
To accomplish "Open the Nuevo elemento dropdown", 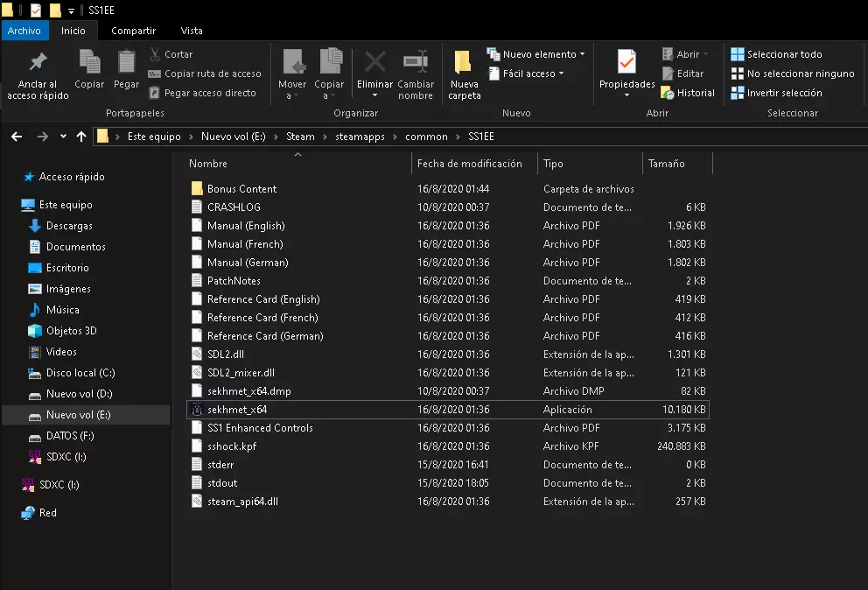I will pyautogui.click(x=536, y=54).
